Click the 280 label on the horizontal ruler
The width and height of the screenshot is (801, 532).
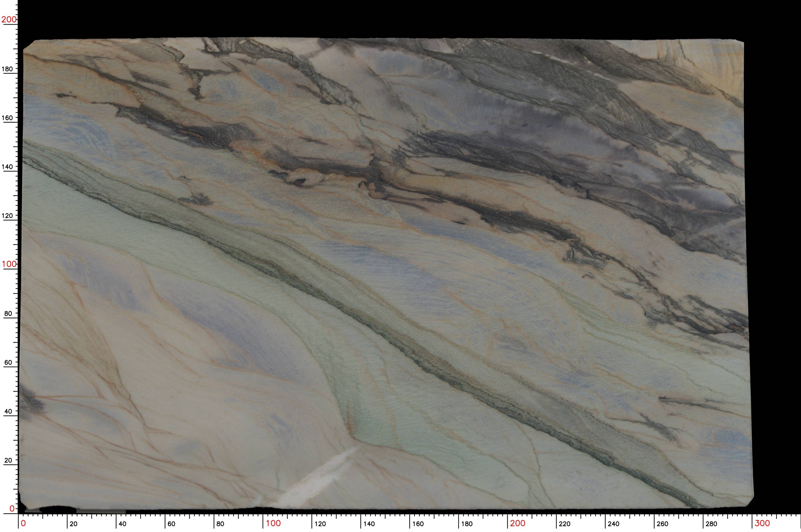(x=712, y=524)
